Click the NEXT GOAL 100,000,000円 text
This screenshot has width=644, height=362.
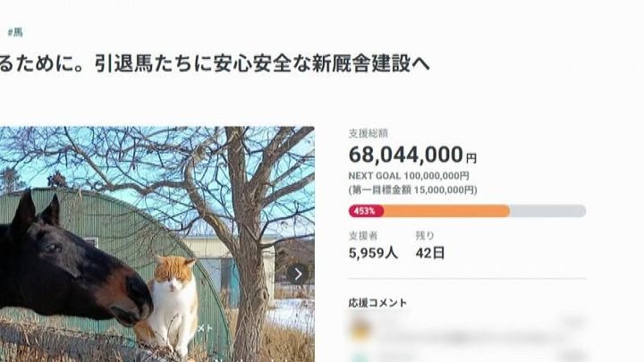pyautogui.click(x=409, y=176)
